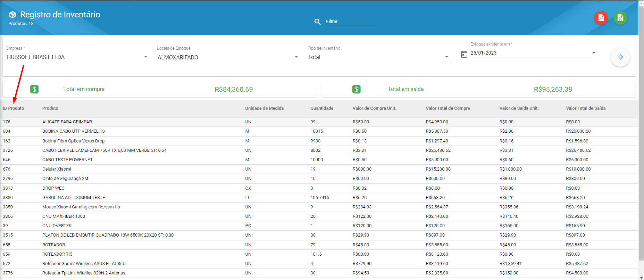Click product ID 3813
The height and width of the screenshot is (280, 644).
8,188
